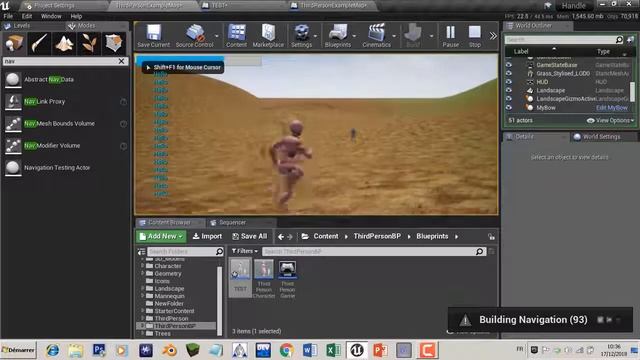Toggle visibility of HUD actor
This screenshot has height=360, width=640.
(x=509, y=82)
